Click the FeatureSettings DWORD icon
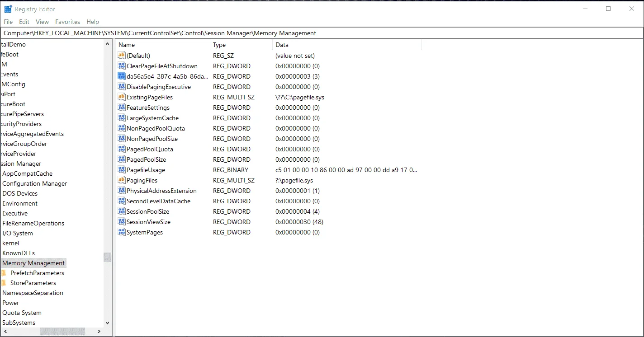The height and width of the screenshot is (337, 644). coord(121,108)
